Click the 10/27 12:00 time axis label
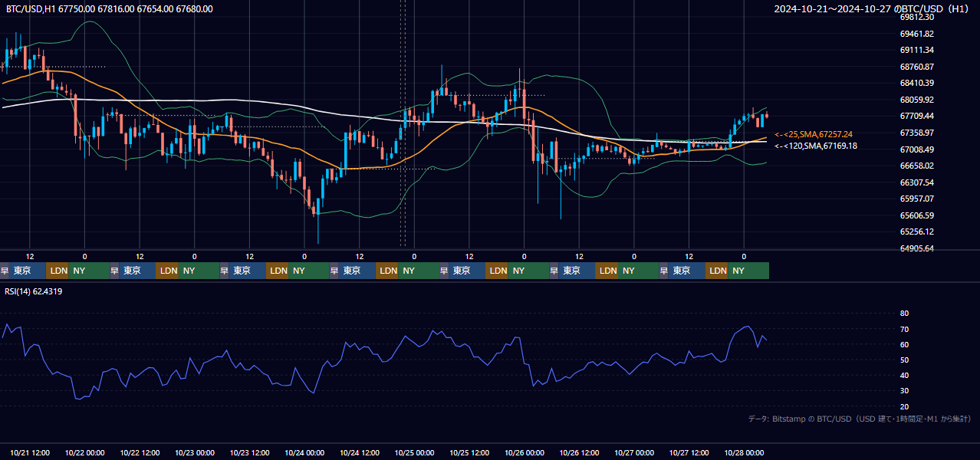Viewport: 980px width, 460px height. click(689, 452)
